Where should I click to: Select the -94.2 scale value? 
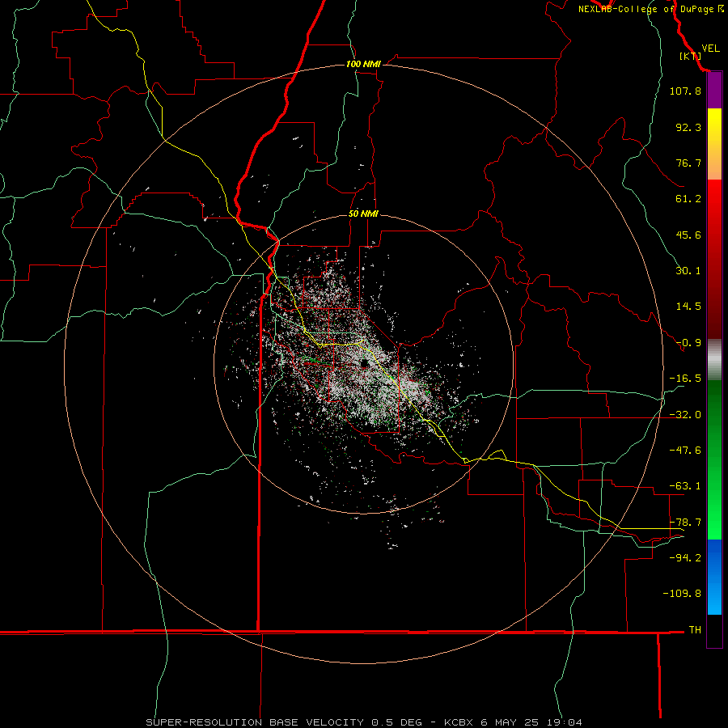click(685, 557)
